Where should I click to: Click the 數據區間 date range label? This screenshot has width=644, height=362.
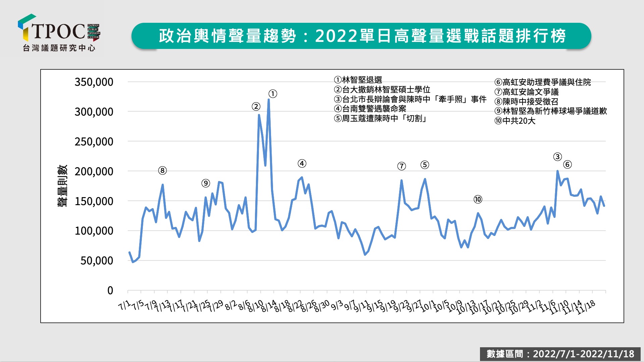tap(560, 354)
